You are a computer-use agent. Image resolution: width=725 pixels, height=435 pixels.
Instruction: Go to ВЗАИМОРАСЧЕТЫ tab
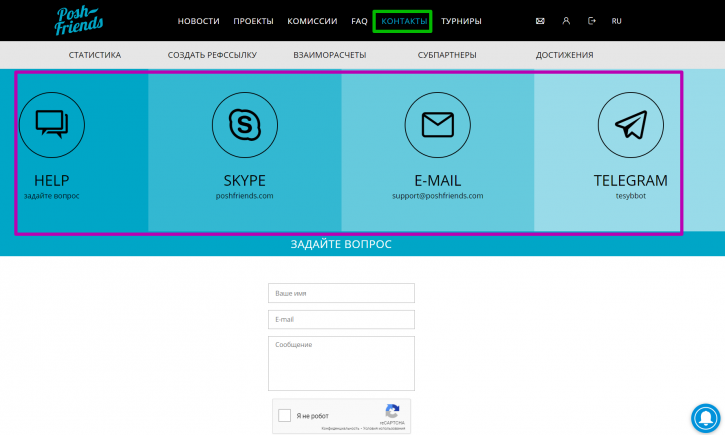click(330, 55)
